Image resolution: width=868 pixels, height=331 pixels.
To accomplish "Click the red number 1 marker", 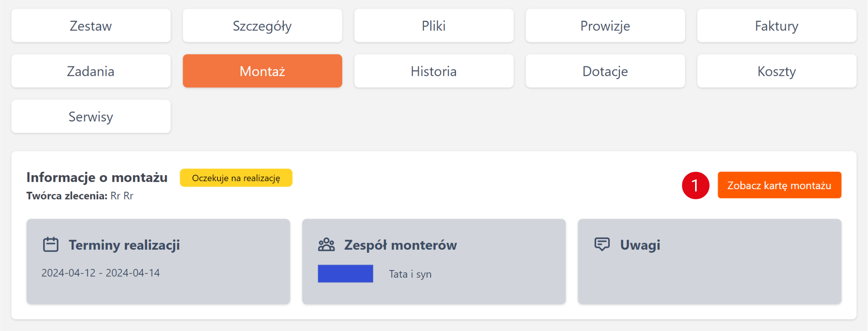I will coord(696,185).
